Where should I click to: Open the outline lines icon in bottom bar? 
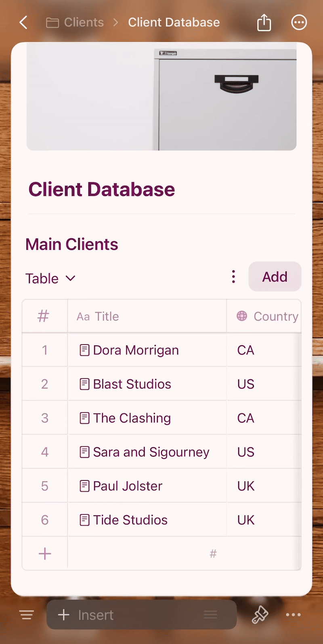(27, 615)
